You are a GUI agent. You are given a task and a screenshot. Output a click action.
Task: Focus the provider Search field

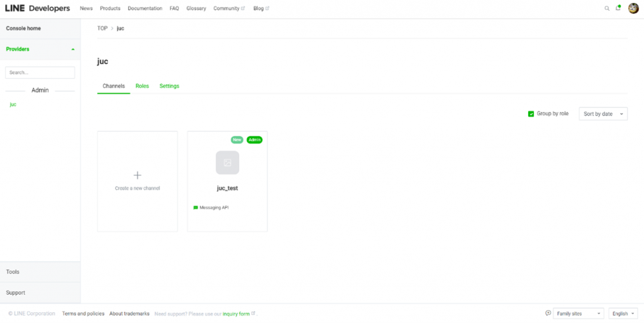[40, 73]
